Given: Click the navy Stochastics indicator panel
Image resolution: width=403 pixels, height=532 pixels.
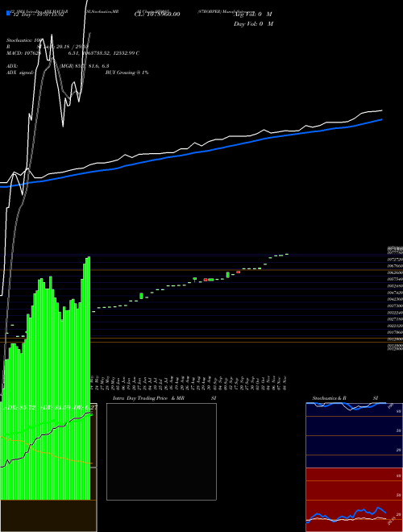Looking at the screenshot, I should [354, 435].
